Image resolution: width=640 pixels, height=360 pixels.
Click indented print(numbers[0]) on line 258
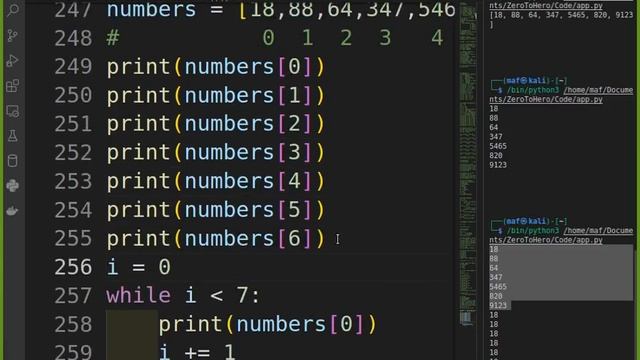(x=267, y=324)
